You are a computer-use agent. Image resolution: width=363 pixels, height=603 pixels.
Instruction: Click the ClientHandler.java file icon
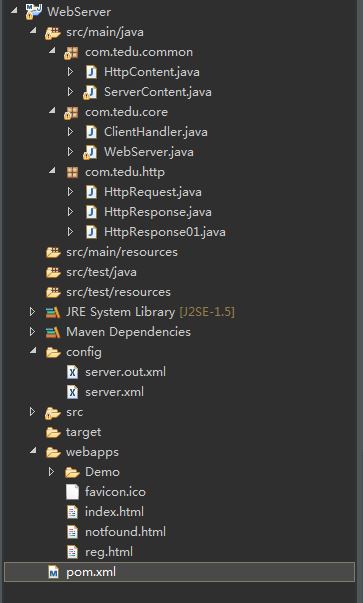[x=91, y=132]
